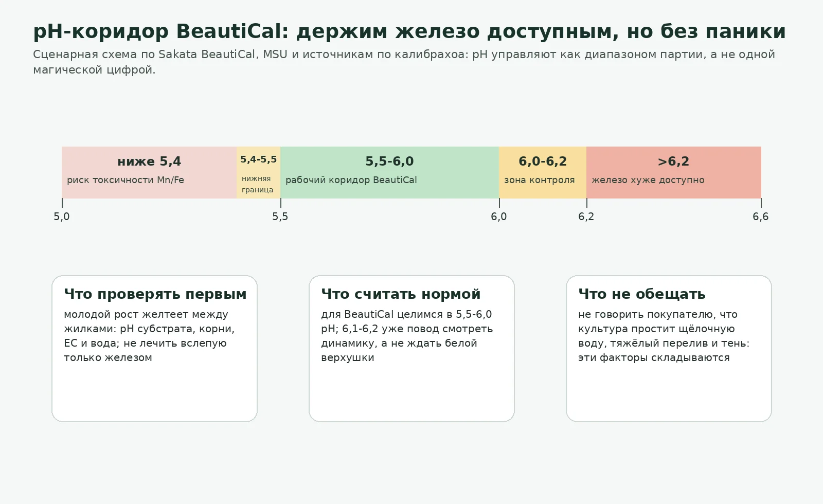
Task: Select the yellow '5,4-5,5' zone
Action: (x=259, y=172)
